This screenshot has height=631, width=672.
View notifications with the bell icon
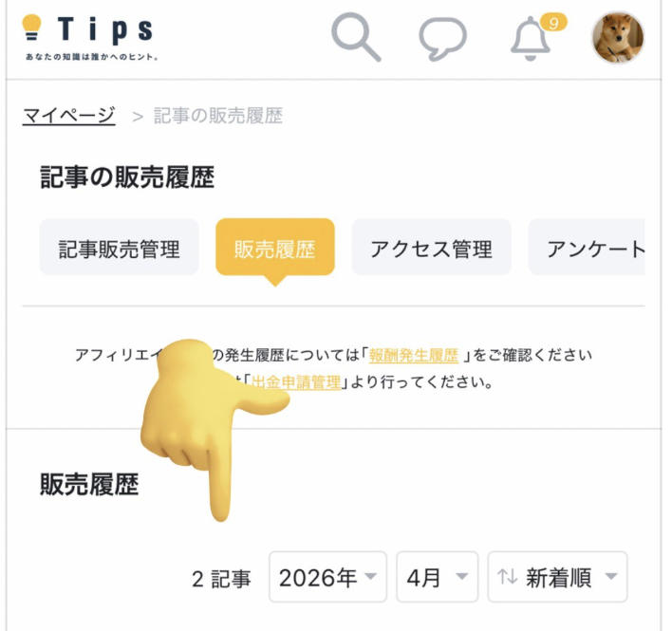coord(531,39)
